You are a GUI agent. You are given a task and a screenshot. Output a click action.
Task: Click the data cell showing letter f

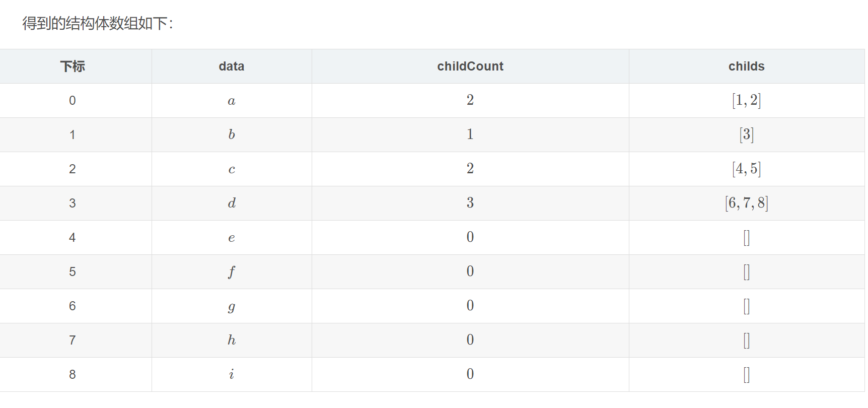tap(232, 272)
